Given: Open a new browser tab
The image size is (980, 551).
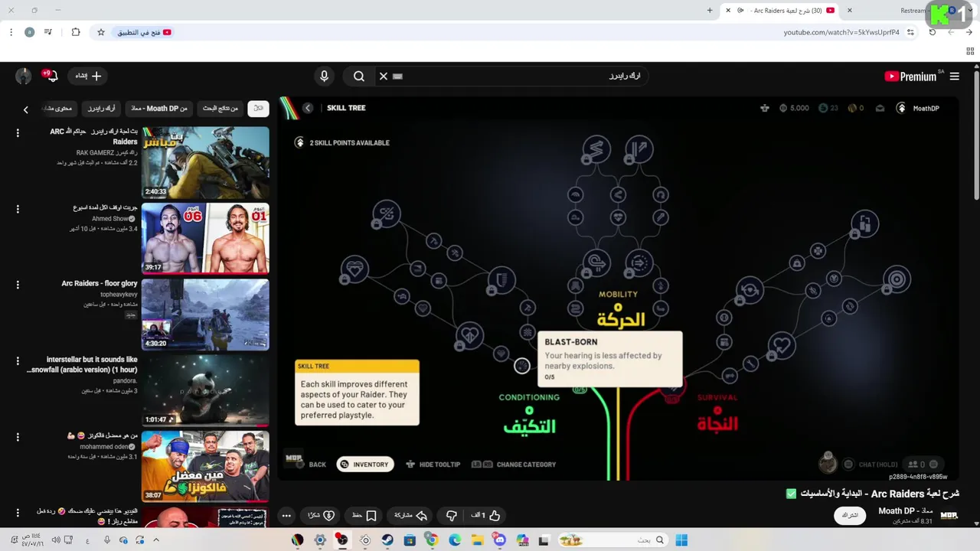Looking at the screenshot, I should 710,11.
